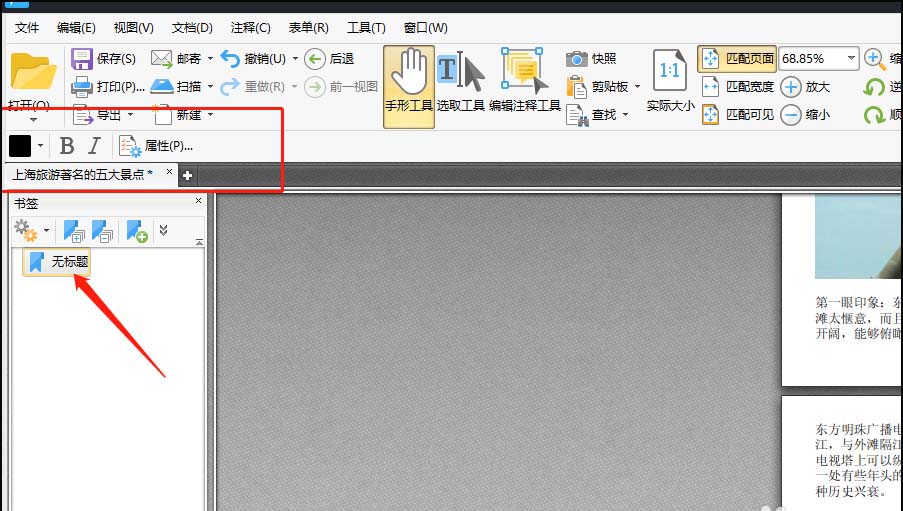Click the 导出 export icon
Screen dimensions: 903x511
[x=84, y=115]
